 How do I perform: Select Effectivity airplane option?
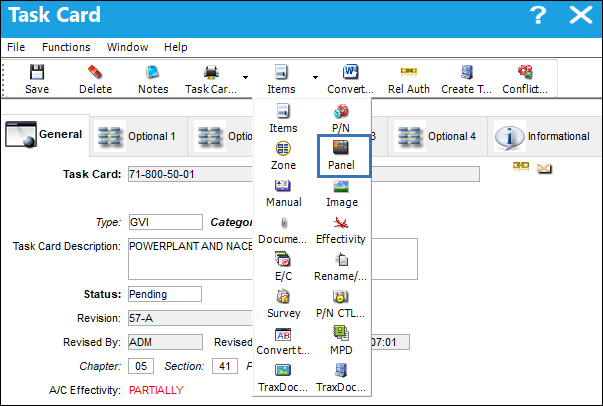click(341, 230)
